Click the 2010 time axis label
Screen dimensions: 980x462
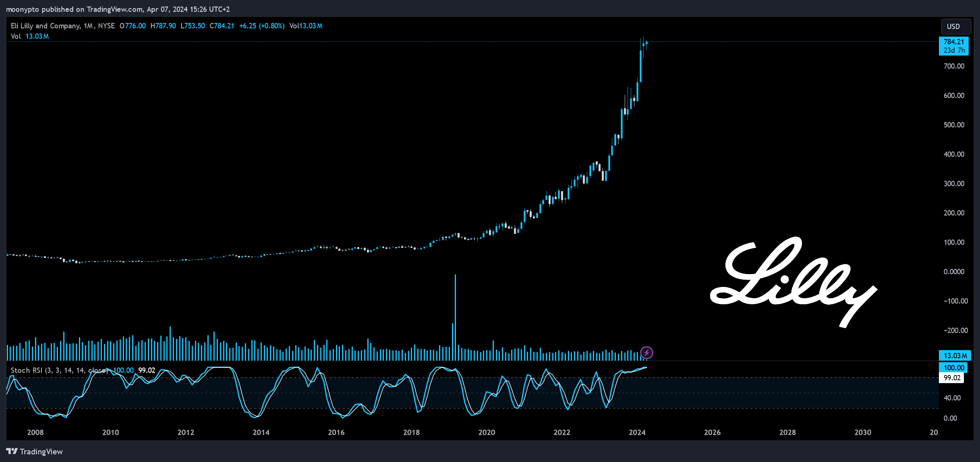tap(111, 432)
